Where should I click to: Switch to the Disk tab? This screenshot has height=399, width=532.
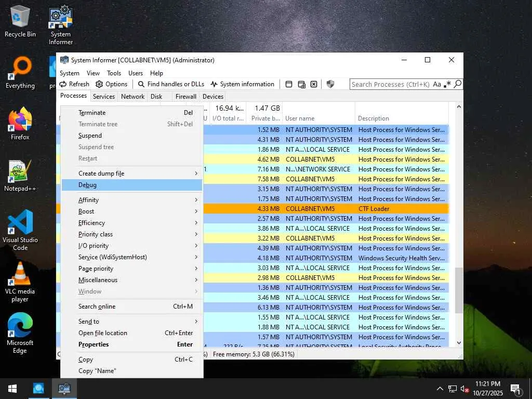tap(156, 97)
